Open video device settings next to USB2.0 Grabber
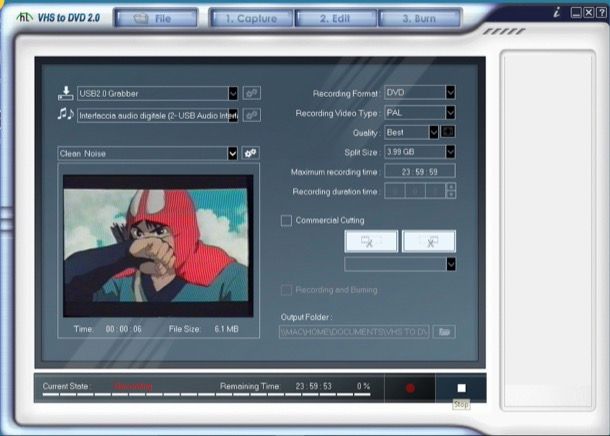This screenshot has height=436, width=610. (x=252, y=93)
